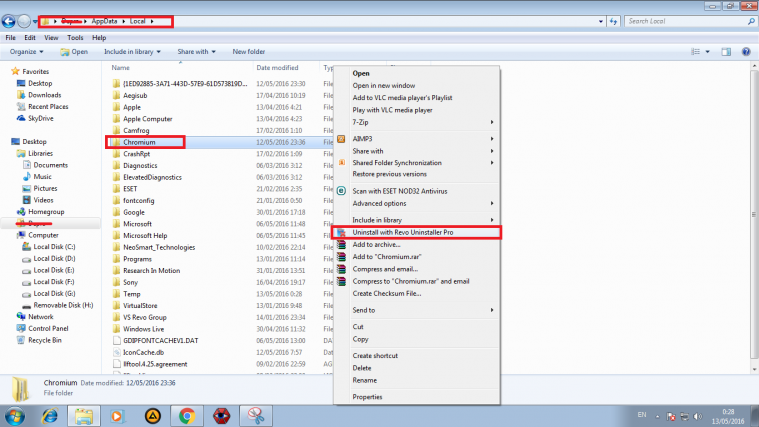Open the address bar history dropdown
Viewport: 759px width, 427px height.
[x=601, y=21]
